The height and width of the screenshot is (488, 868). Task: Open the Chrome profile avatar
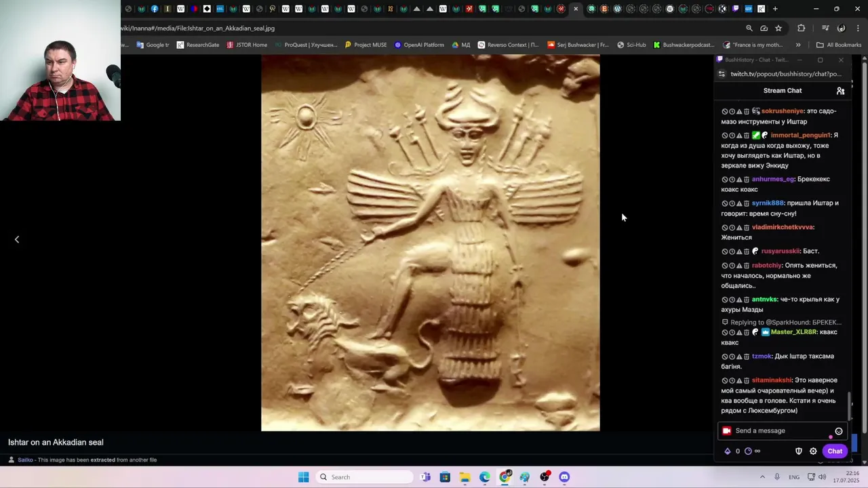842,28
